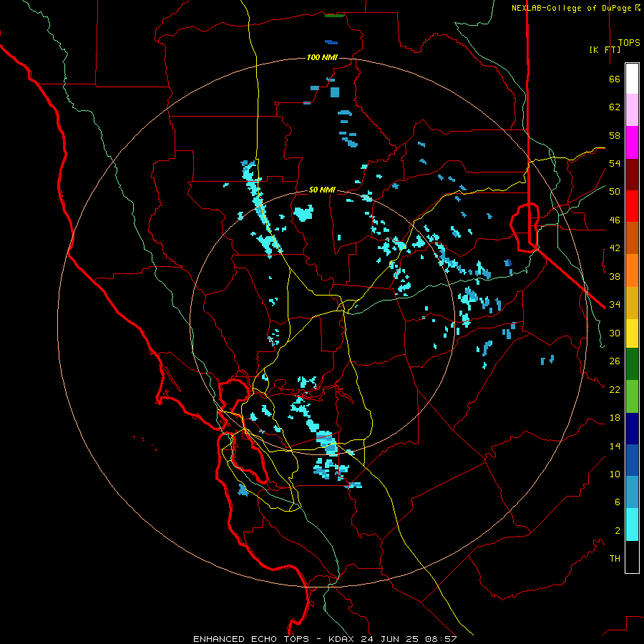Click the legend value '66'
Screen dimensions: 644x644
coord(615,79)
